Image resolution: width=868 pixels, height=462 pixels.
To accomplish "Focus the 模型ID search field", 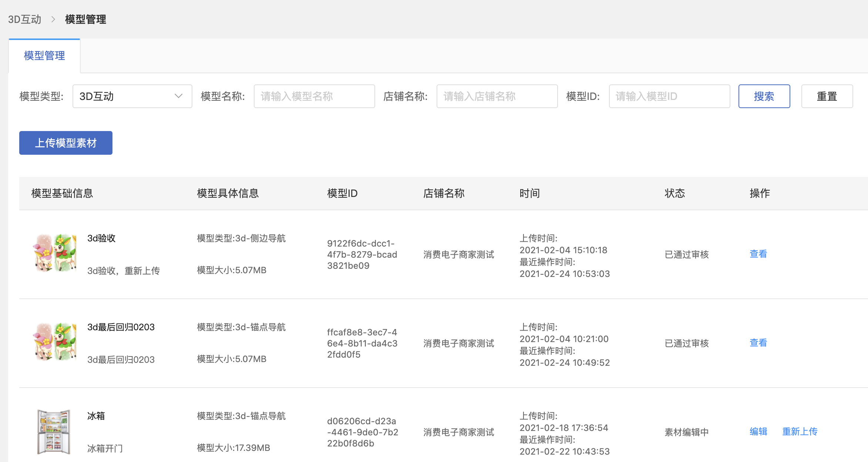I will pos(669,96).
